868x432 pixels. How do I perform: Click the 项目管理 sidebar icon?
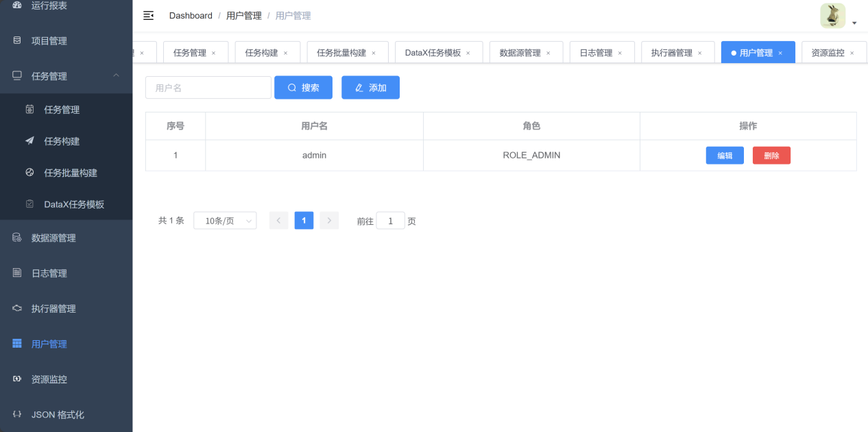[x=17, y=40]
